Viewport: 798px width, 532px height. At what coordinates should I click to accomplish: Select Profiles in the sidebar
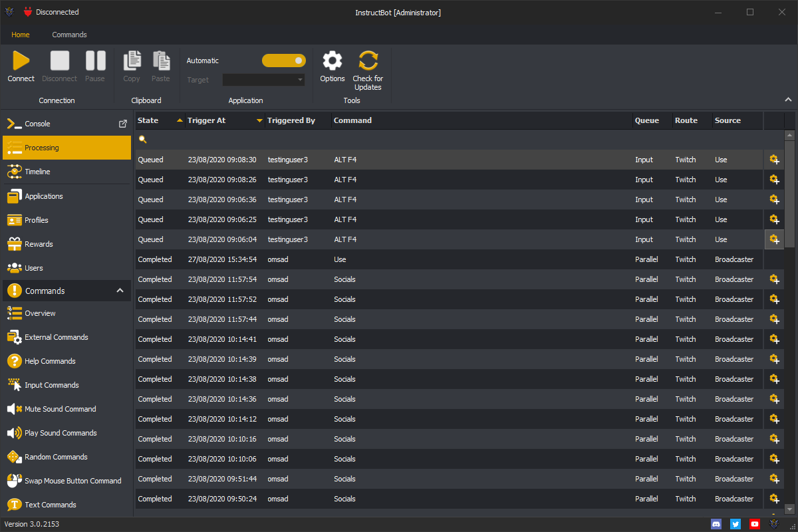66,220
